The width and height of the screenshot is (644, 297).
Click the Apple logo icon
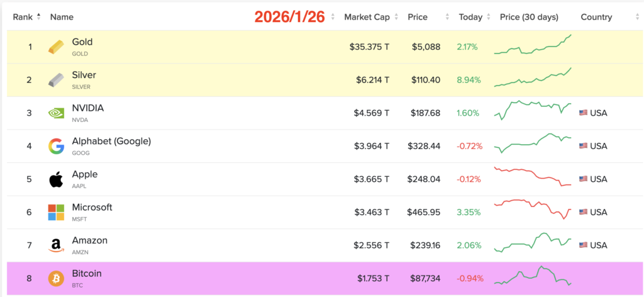[x=56, y=180]
